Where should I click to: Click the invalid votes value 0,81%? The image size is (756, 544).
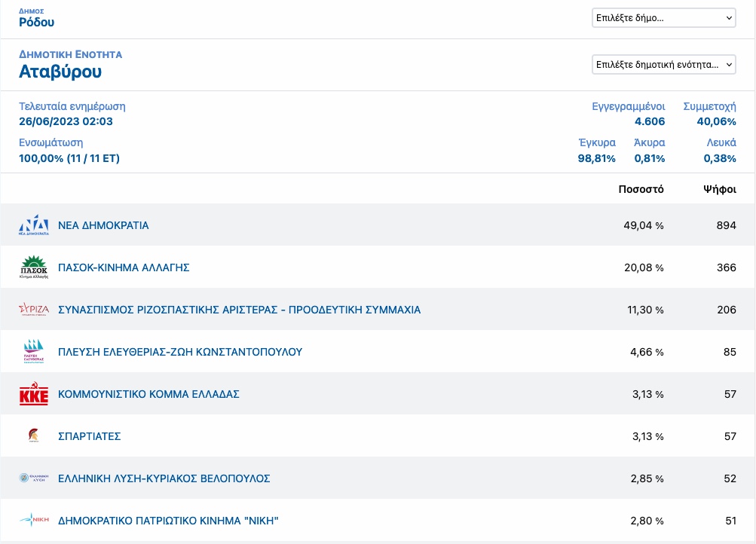tap(649, 158)
